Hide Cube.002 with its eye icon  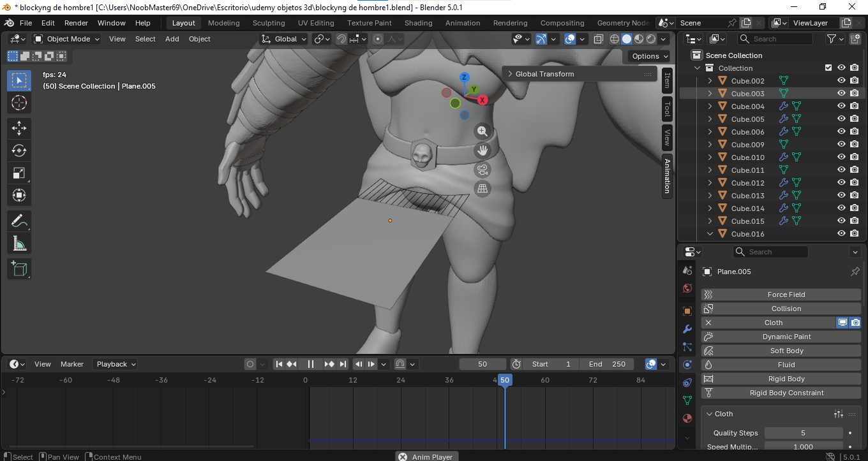point(841,81)
